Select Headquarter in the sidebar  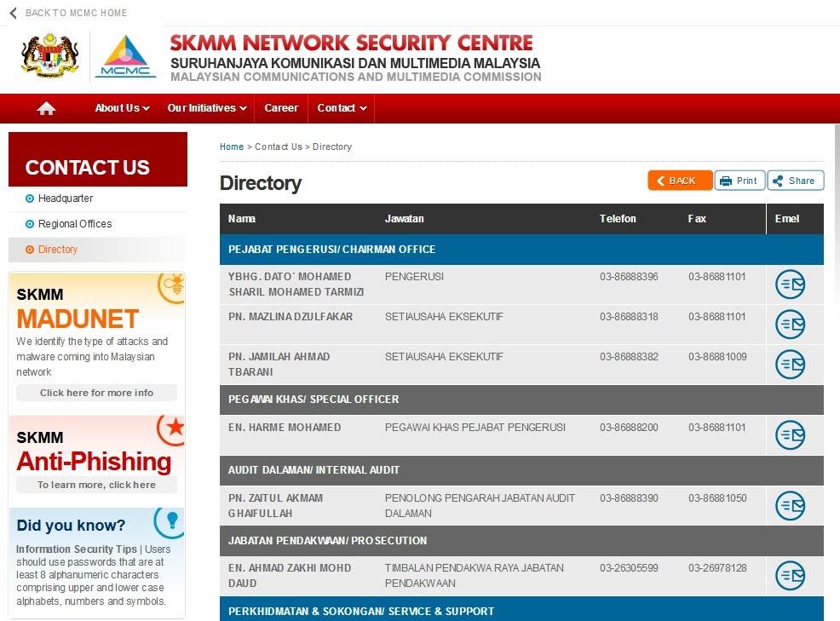[66, 198]
